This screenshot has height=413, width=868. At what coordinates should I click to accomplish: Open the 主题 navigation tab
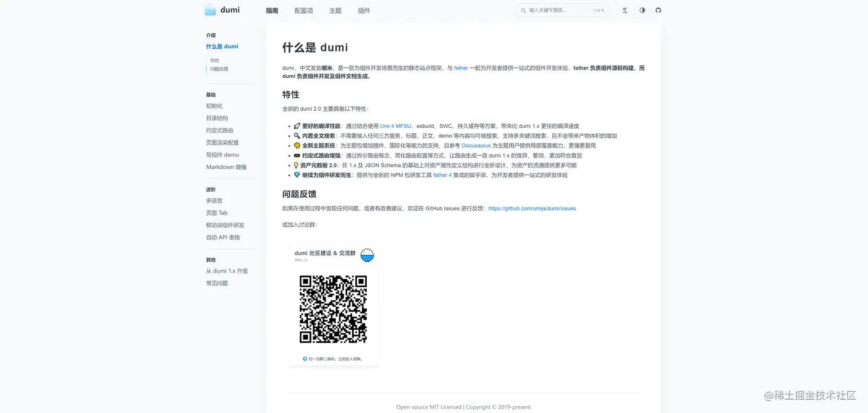[335, 10]
